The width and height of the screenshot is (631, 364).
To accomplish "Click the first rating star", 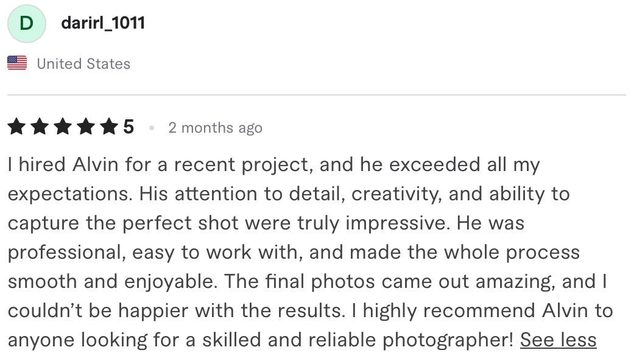I will point(16,127).
